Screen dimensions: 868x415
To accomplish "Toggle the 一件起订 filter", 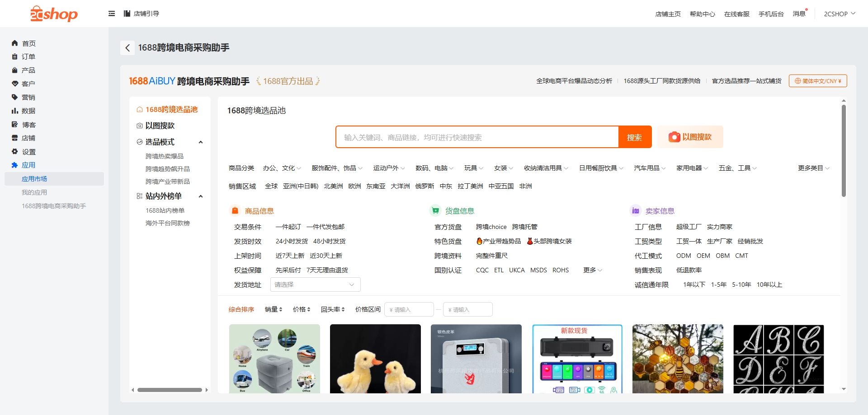I will [x=288, y=227].
